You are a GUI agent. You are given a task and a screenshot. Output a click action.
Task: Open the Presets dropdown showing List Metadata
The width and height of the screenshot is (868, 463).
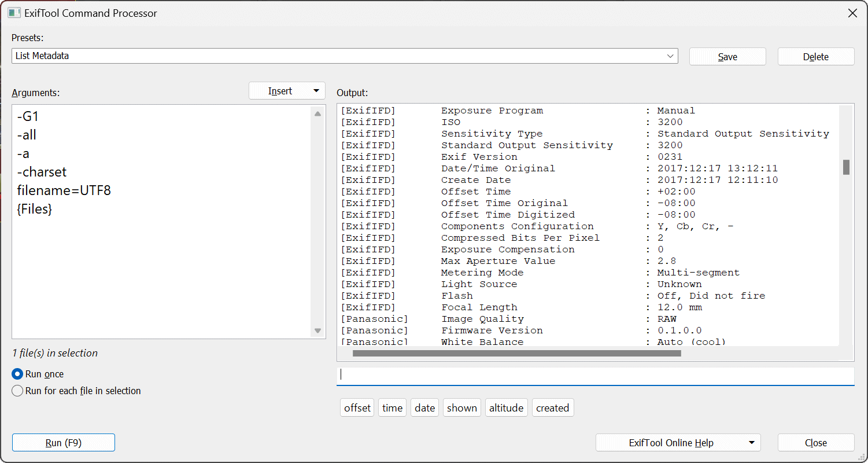345,56
